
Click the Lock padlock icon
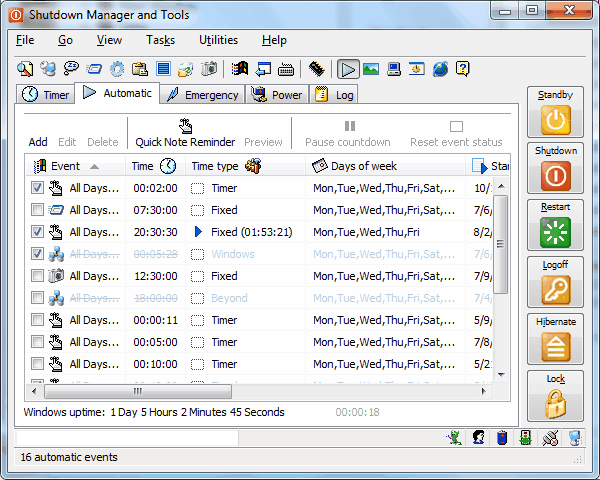point(556,404)
